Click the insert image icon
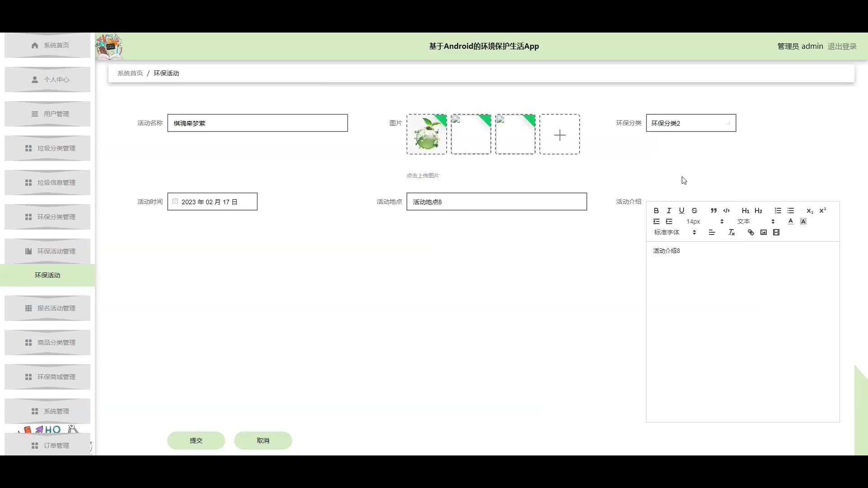 [x=764, y=233]
